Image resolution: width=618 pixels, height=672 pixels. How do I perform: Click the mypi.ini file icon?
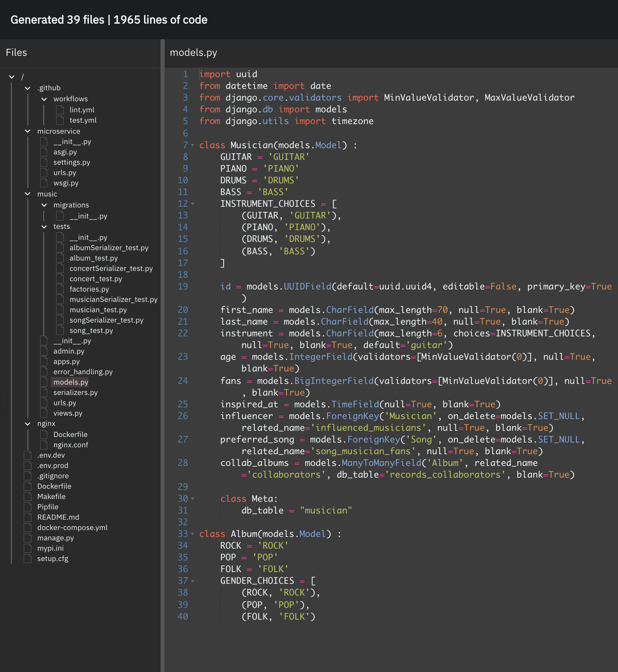28,548
